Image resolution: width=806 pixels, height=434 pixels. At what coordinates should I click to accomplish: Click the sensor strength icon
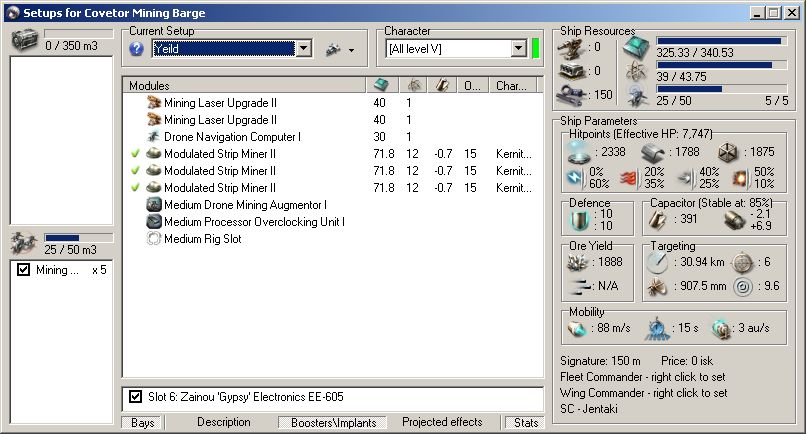point(743,286)
